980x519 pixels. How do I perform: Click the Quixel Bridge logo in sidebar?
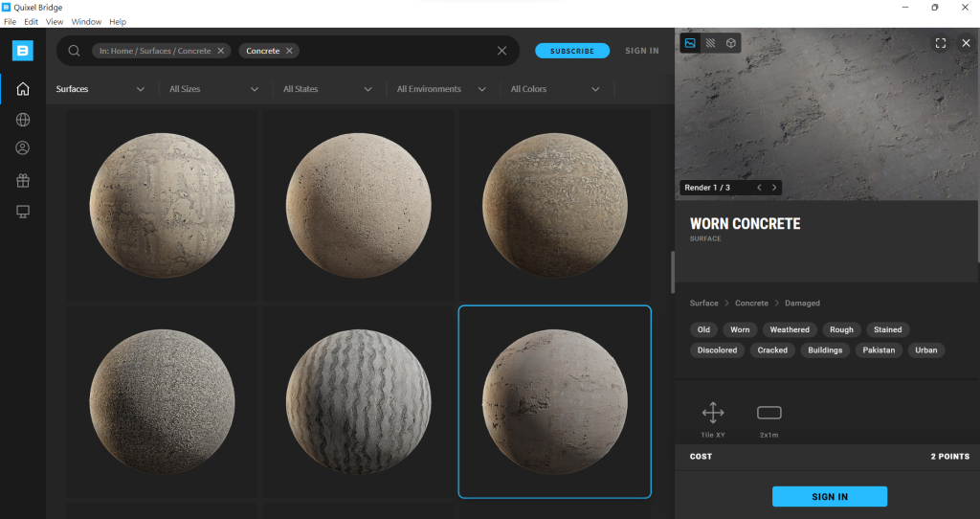click(x=23, y=51)
